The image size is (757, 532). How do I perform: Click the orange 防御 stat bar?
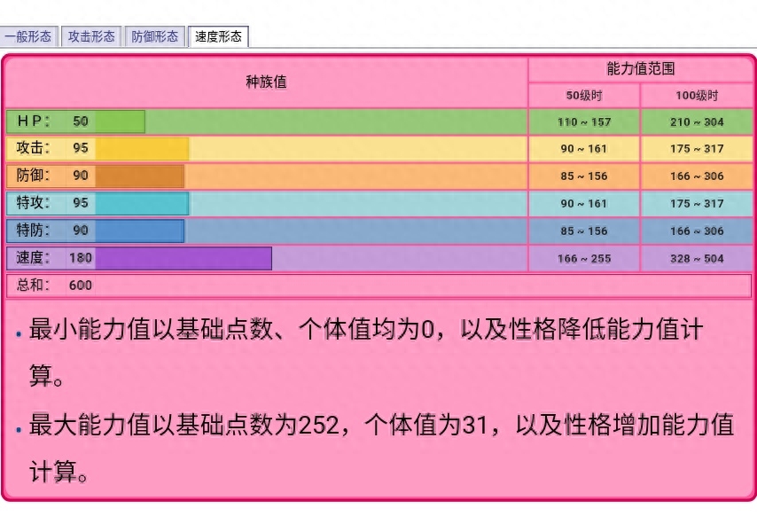pyautogui.click(x=139, y=176)
